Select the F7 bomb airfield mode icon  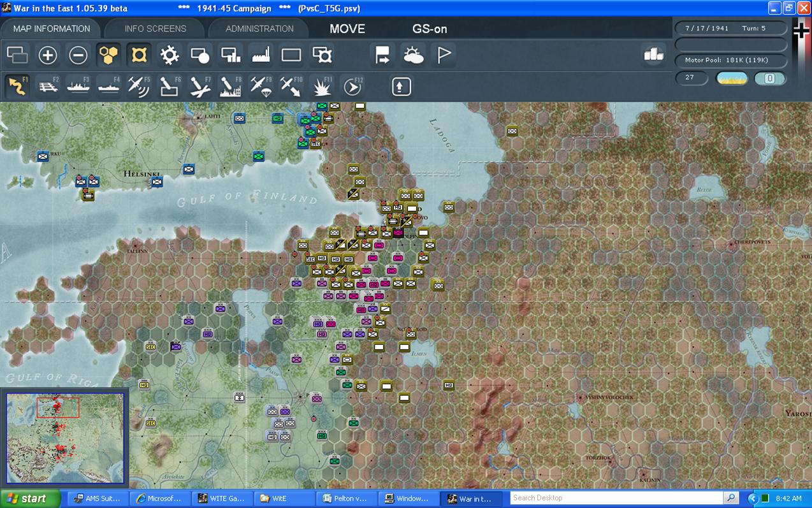coord(200,86)
